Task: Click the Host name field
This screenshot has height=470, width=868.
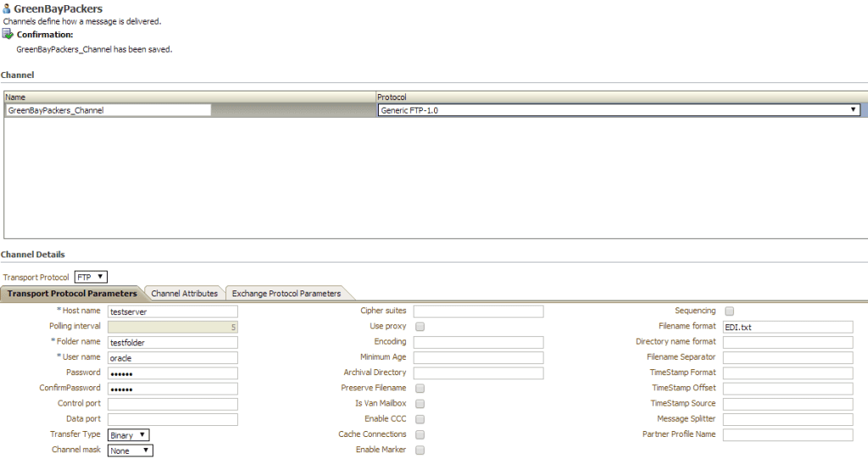Action: [x=173, y=312]
